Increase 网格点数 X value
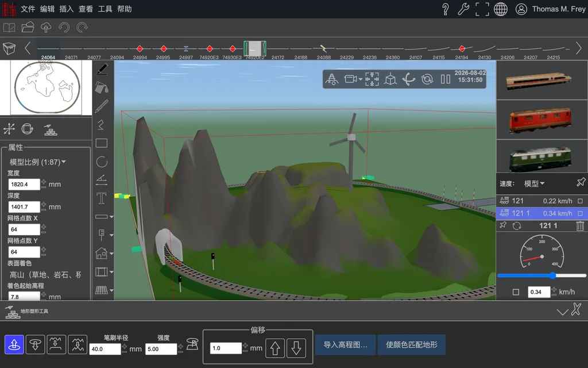The height and width of the screenshot is (368, 588). pyautogui.click(x=44, y=227)
